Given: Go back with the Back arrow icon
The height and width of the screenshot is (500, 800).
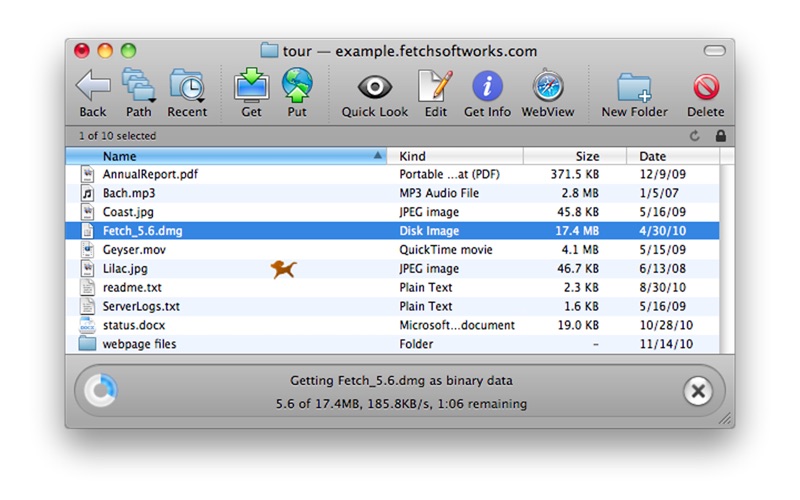Looking at the screenshot, I should click(92, 86).
